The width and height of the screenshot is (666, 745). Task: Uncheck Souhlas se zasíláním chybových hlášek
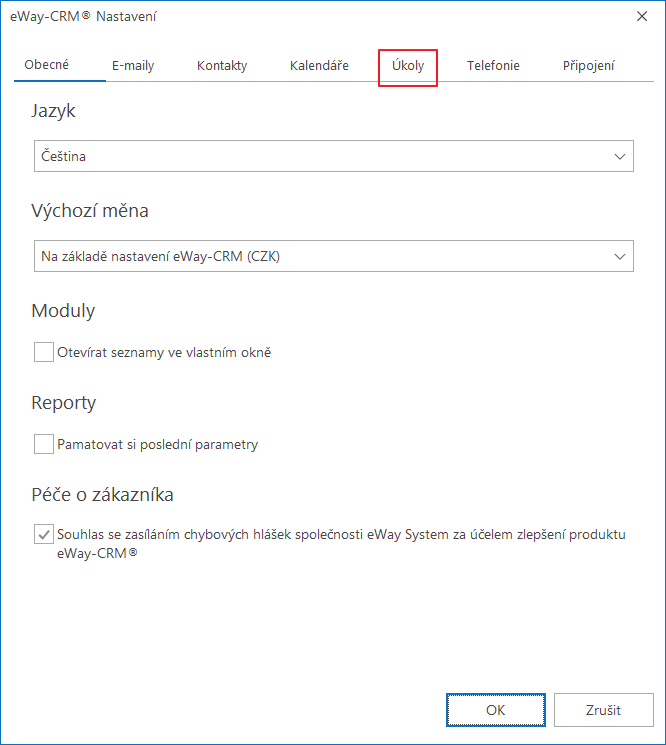44,534
